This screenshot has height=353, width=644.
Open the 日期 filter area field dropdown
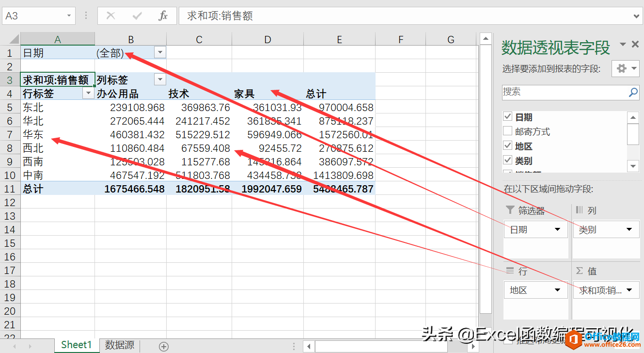tap(558, 229)
